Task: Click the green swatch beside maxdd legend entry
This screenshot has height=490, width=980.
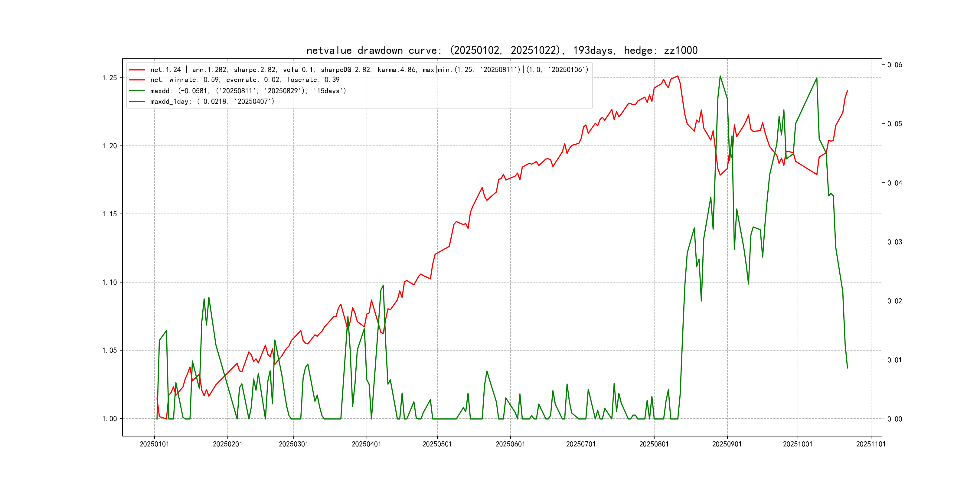Action: [x=137, y=91]
